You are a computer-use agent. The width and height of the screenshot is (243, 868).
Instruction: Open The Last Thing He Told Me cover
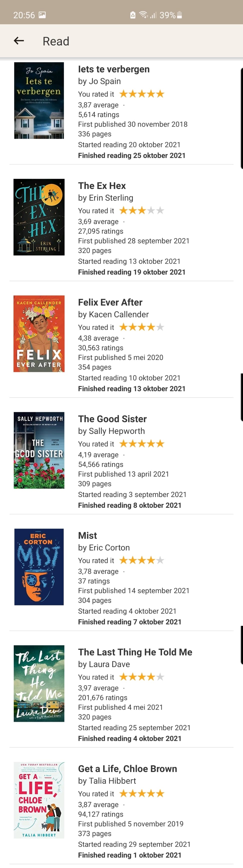pos(39,683)
